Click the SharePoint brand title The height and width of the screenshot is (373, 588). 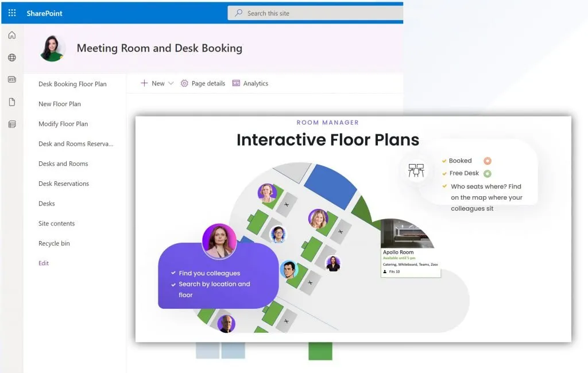(44, 14)
